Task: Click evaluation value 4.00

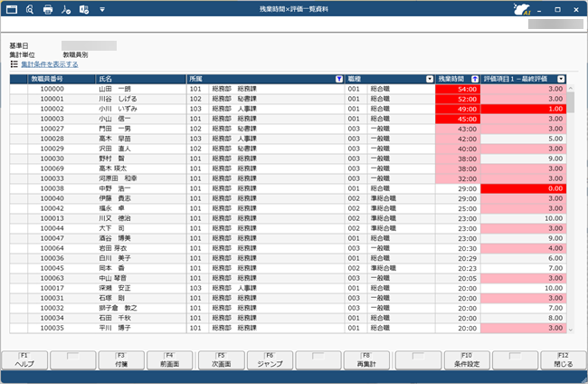Action: coord(524,248)
